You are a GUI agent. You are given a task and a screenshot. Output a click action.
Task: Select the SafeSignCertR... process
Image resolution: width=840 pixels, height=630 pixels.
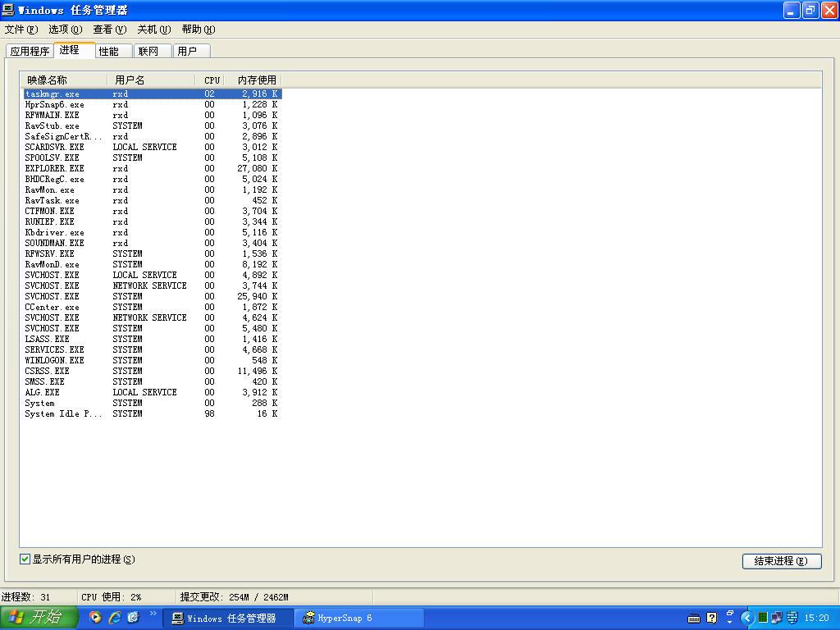[152, 137]
